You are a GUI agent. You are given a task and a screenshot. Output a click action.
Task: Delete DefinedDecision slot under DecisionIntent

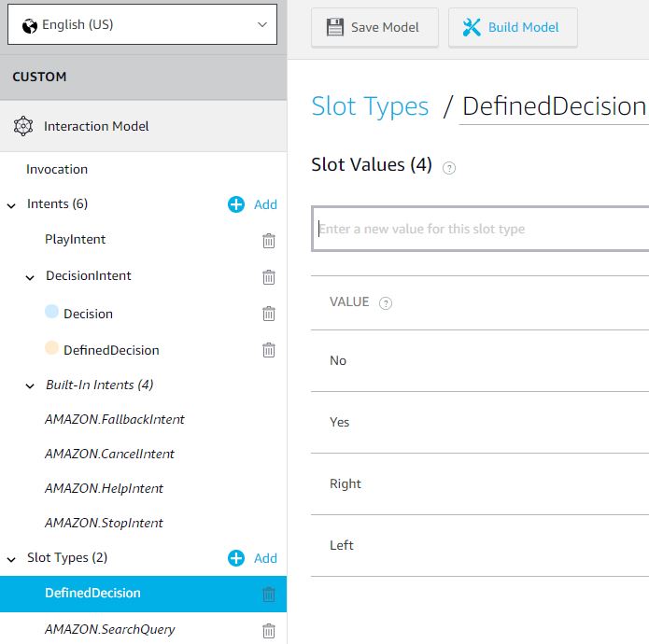coord(269,349)
